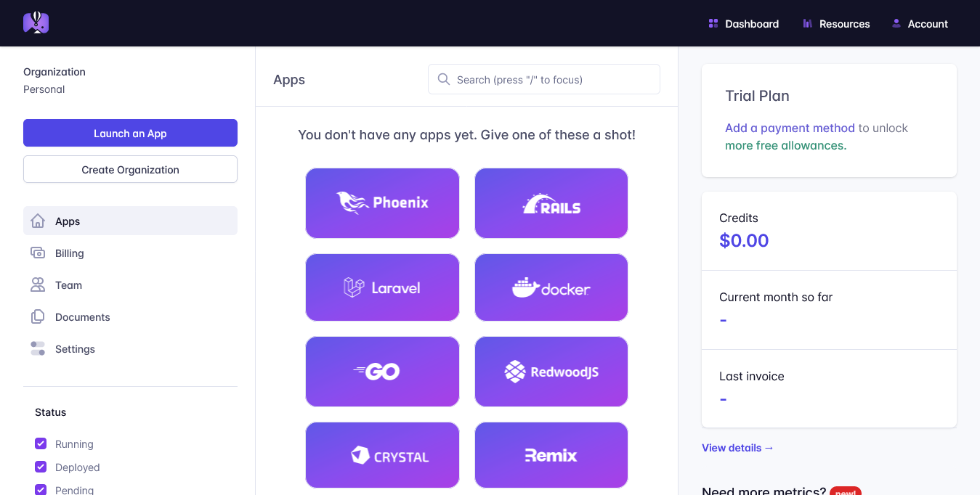The width and height of the screenshot is (980, 495).
Task: Click the Status filter heading
Action: tap(50, 412)
